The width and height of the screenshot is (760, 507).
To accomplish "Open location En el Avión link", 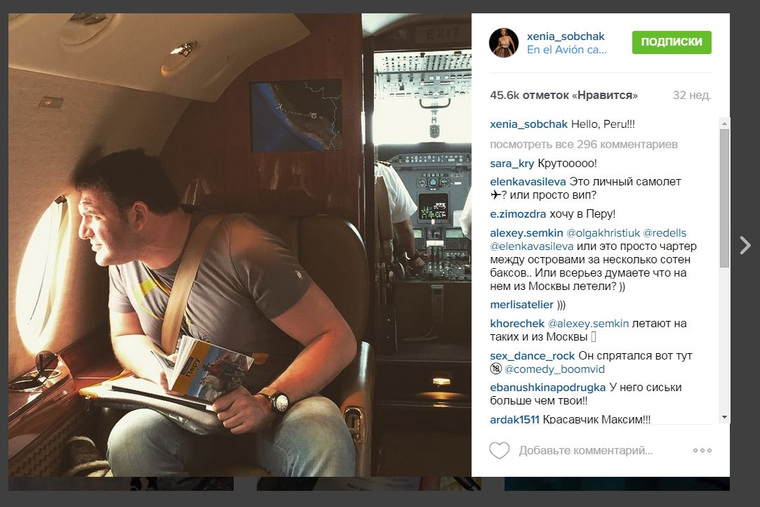I will tap(566, 50).
